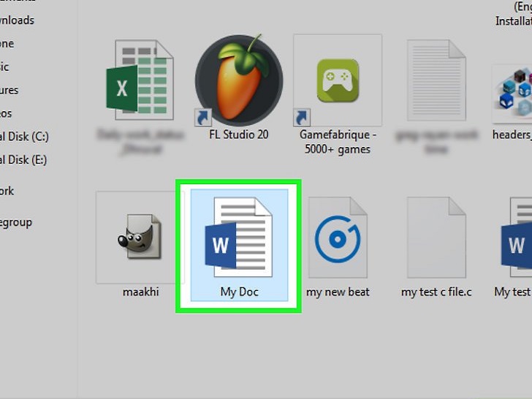The width and height of the screenshot is (532, 399).
Task: Select the Gamefabrique green gamepad shortcut icon
Action: (338, 80)
